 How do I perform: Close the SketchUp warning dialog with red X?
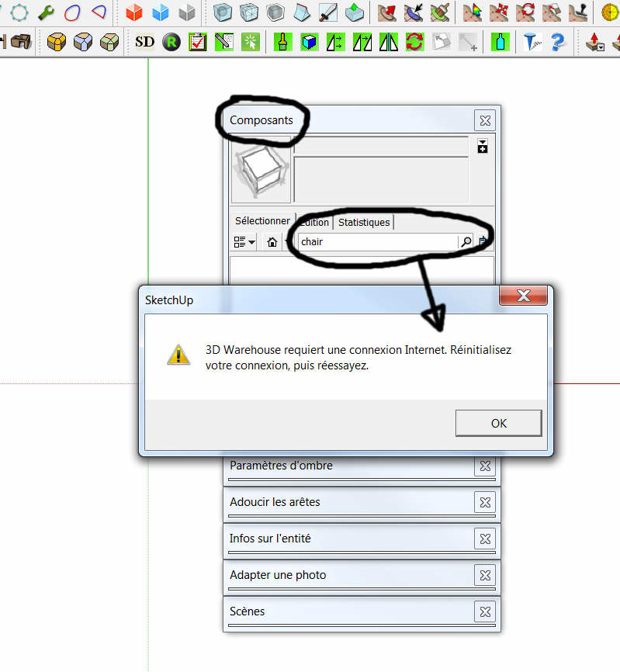pos(524,296)
